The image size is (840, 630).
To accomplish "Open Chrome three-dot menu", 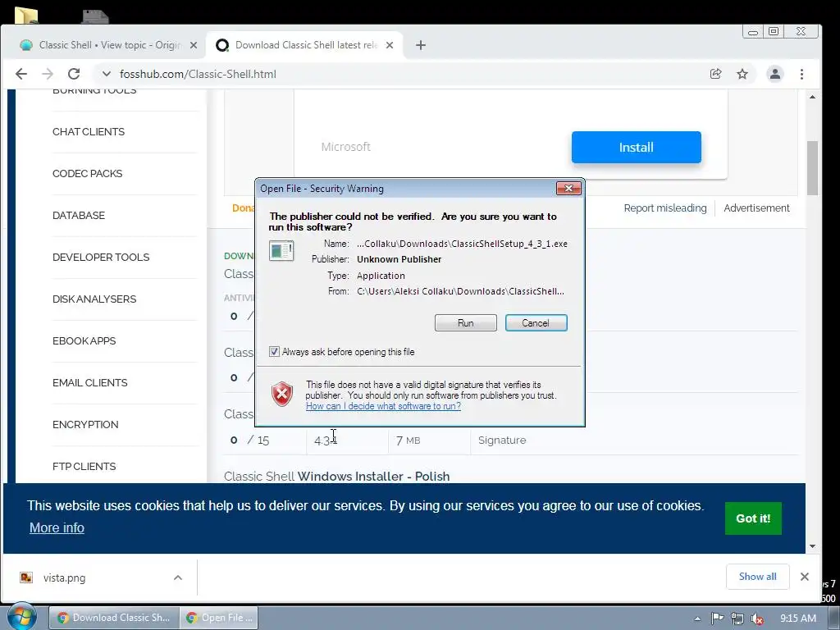I will 802,74.
